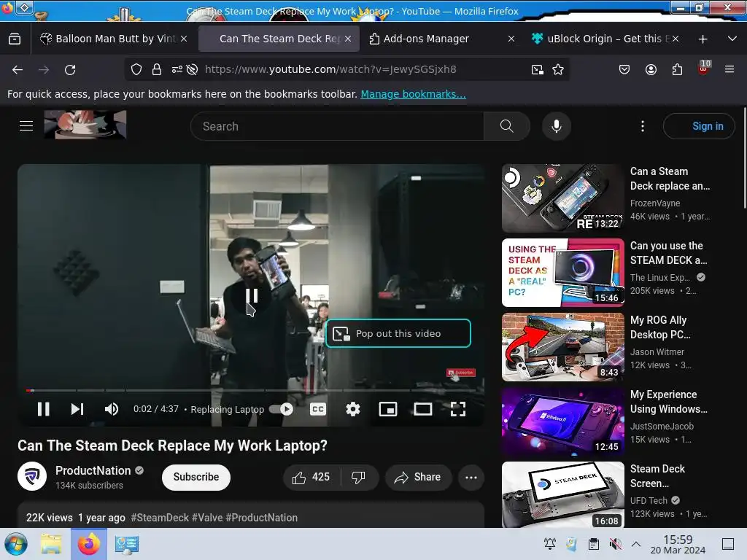The width and height of the screenshot is (747, 560).
Task: Open ProductNation channel avatar
Action: click(x=32, y=476)
